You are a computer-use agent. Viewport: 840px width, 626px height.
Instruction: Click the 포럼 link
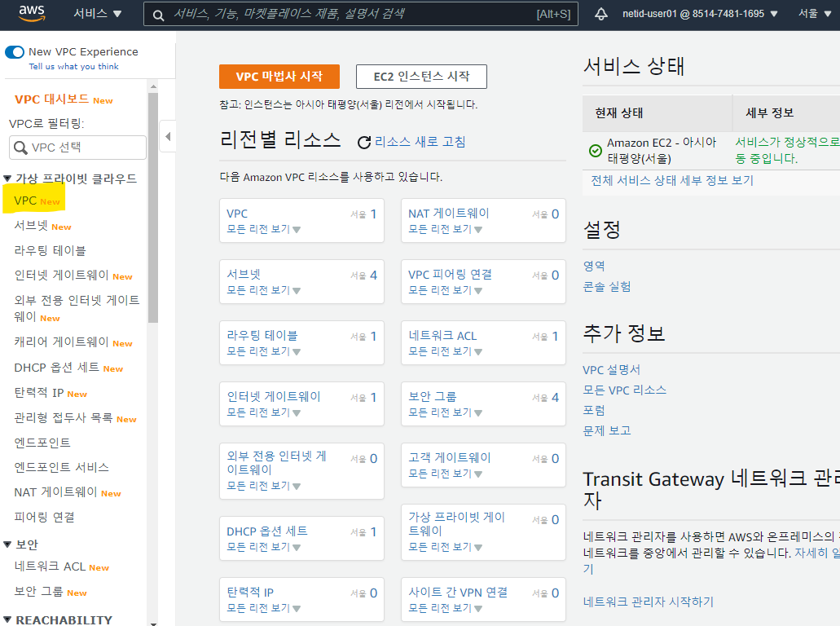point(594,411)
